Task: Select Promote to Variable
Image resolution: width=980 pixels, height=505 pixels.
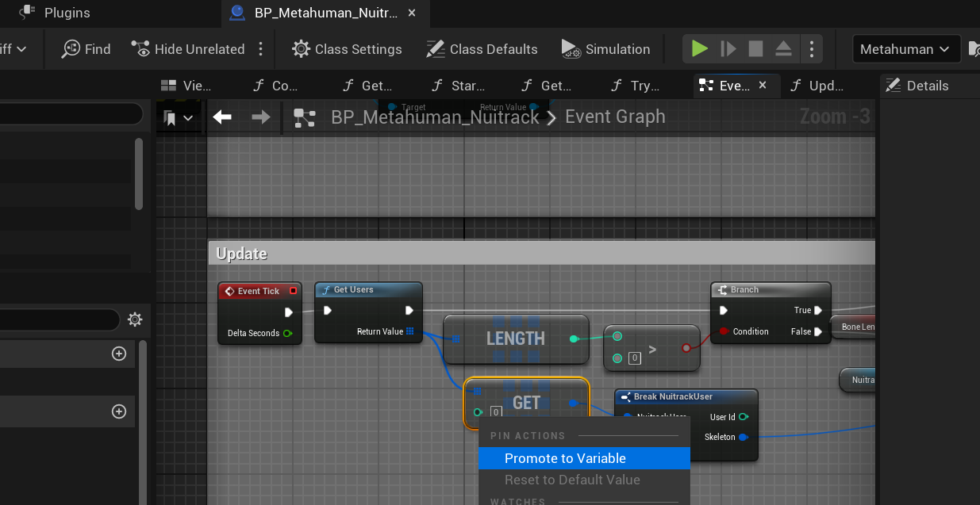Action: (x=584, y=458)
